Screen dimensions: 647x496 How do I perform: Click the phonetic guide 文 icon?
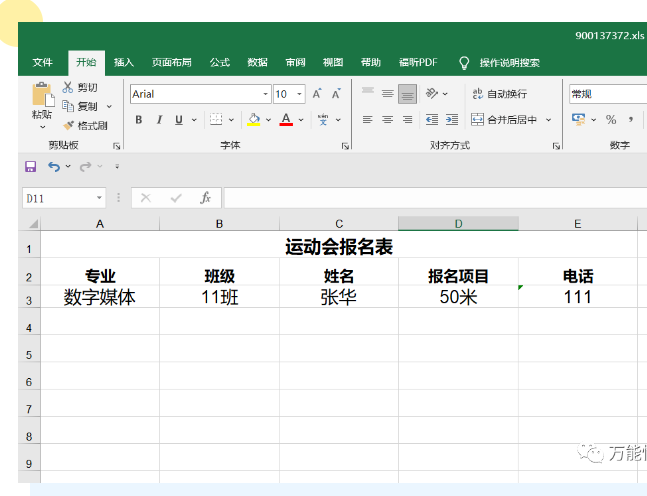[x=323, y=120]
